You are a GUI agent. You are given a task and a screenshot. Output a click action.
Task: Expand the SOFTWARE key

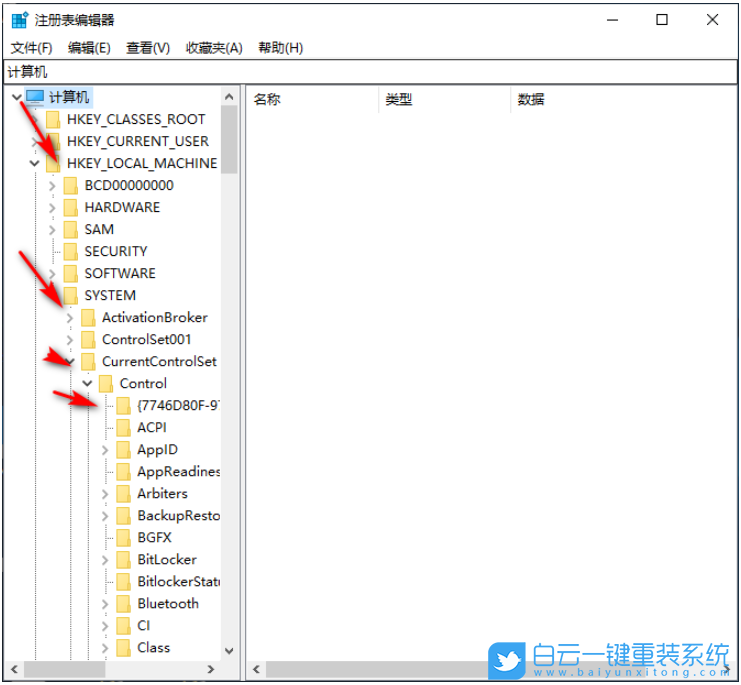pyautogui.click(x=52, y=274)
